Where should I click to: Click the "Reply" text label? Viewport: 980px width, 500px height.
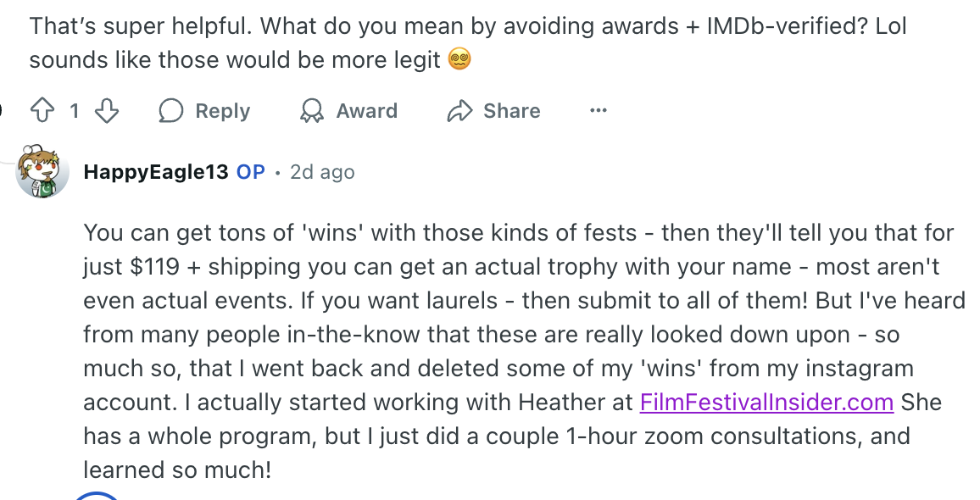pos(222,111)
